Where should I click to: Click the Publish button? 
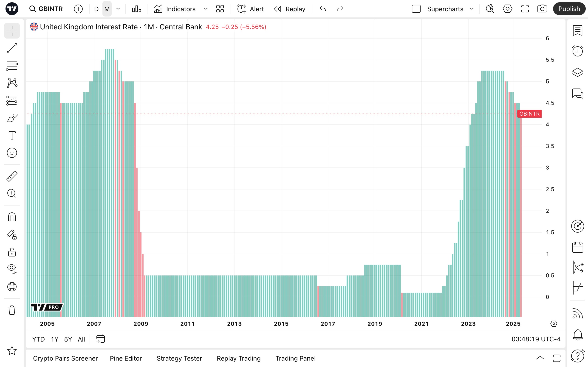(x=569, y=9)
